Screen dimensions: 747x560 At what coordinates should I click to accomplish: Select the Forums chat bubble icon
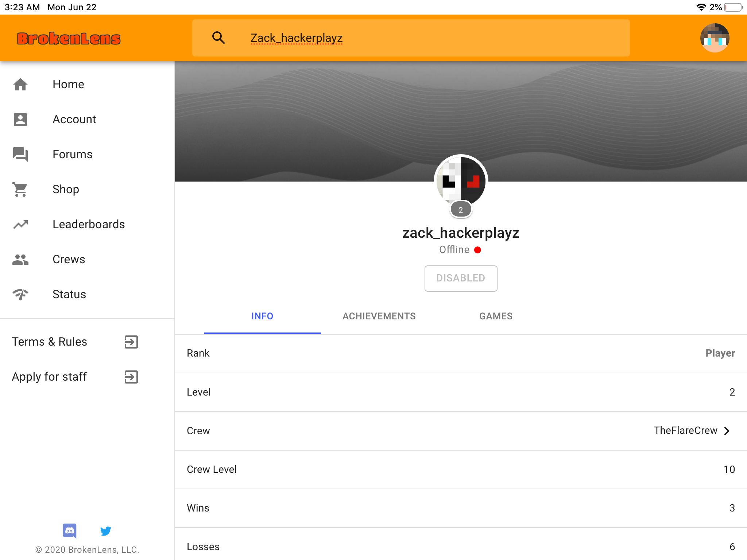20,154
